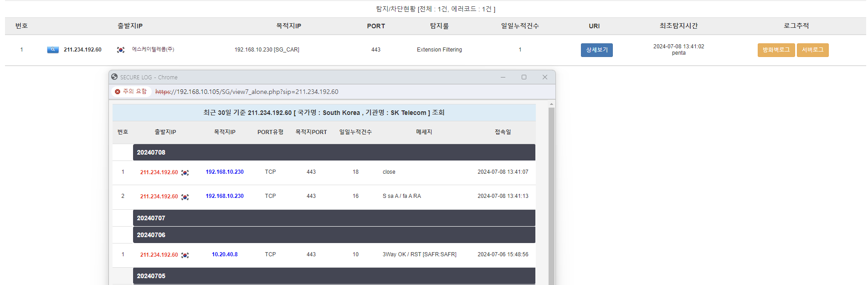The width and height of the screenshot is (868, 285).
Task: Open the 서버로그 server log
Action: tap(812, 50)
